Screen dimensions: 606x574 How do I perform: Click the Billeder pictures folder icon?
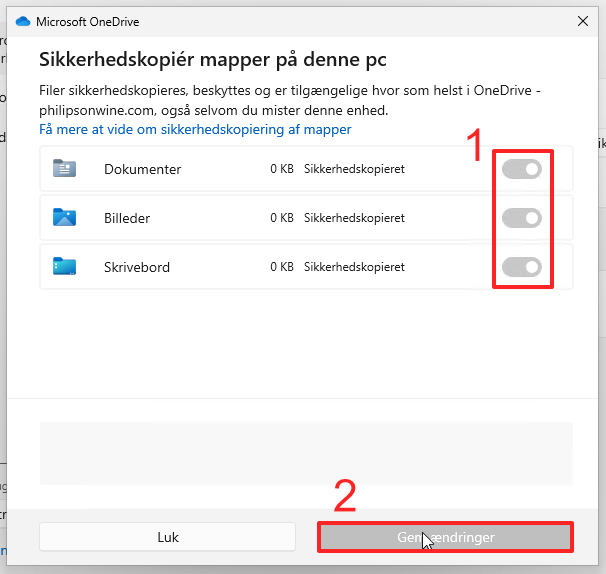[x=64, y=217]
